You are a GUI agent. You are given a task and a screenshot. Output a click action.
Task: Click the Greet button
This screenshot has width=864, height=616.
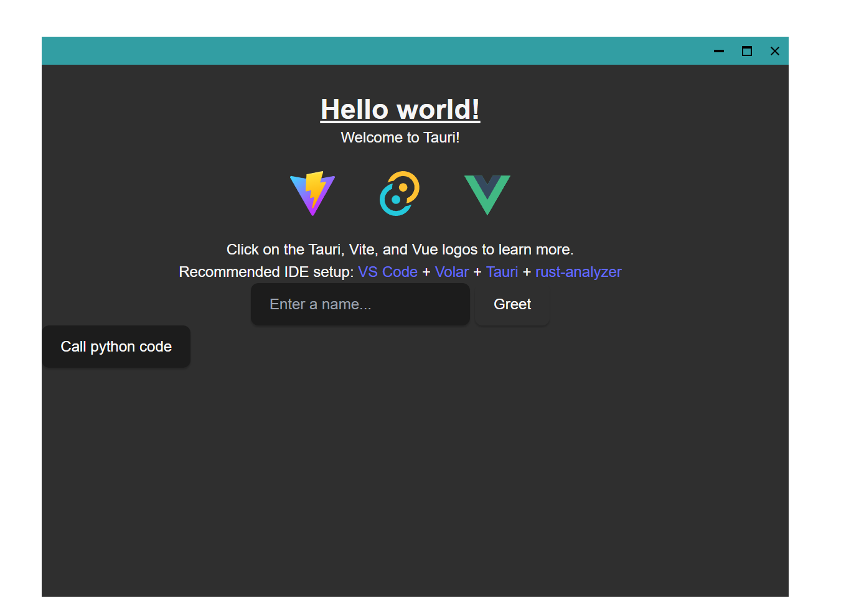tap(512, 304)
